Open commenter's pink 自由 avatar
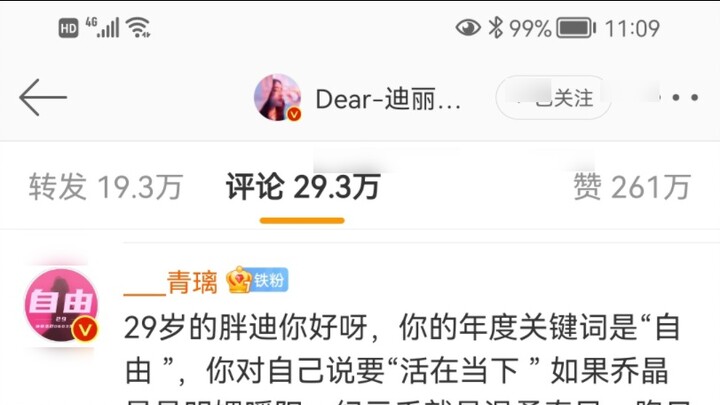 pyautogui.click(x=61, y=305)
